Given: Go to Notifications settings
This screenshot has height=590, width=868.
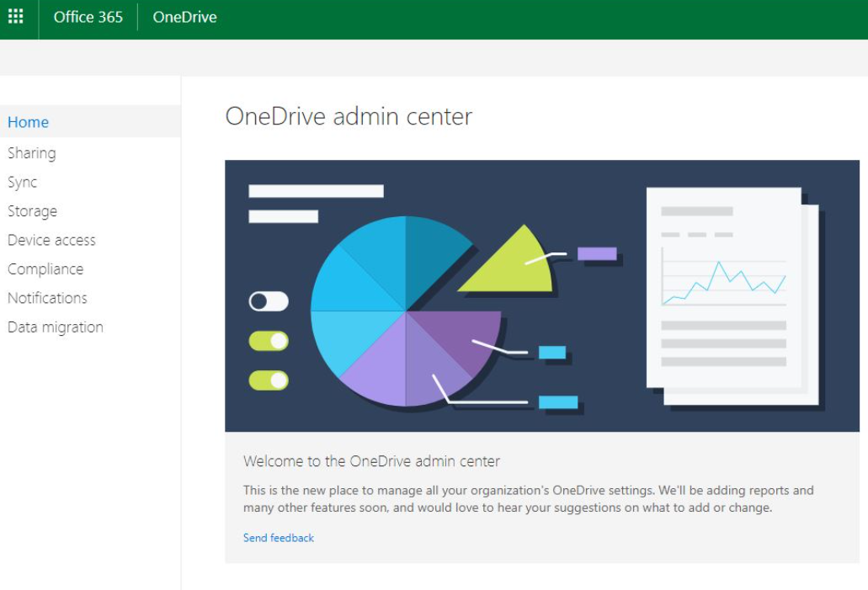Looking at the screenshot, I should tap(47, 298).
